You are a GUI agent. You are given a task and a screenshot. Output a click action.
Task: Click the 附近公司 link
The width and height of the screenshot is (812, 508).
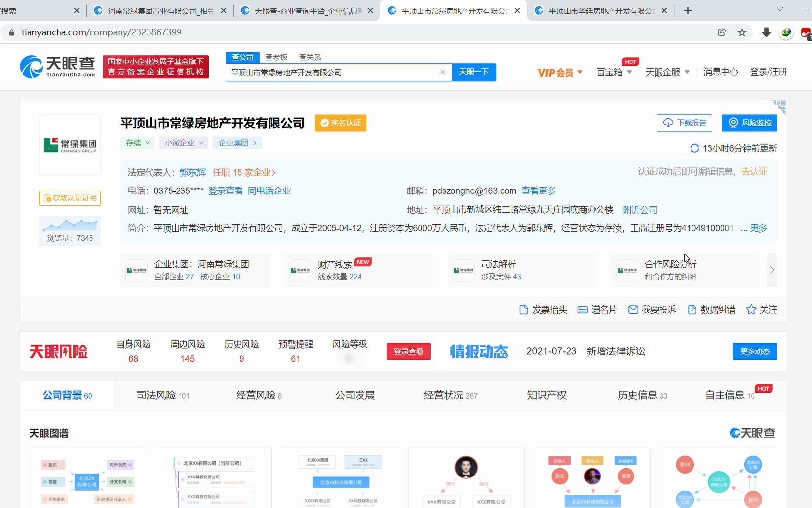pos(640,210)
